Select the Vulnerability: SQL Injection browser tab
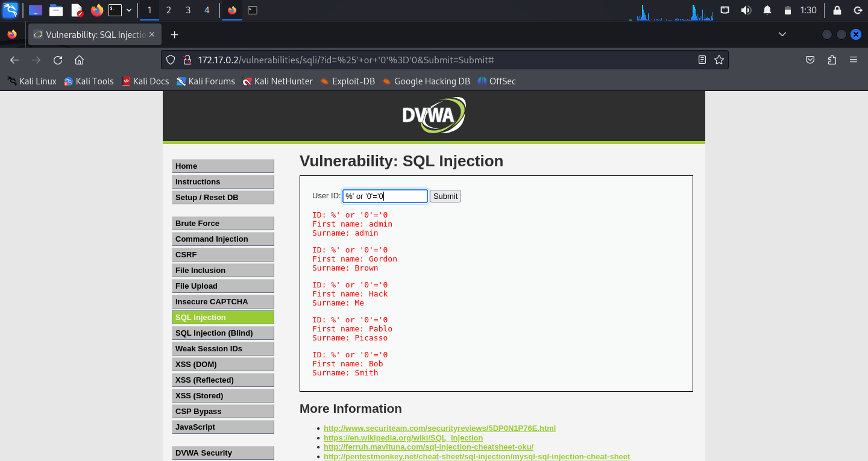Screen dimensions: 868x461 pyautogui.click(x=94, y=35)
